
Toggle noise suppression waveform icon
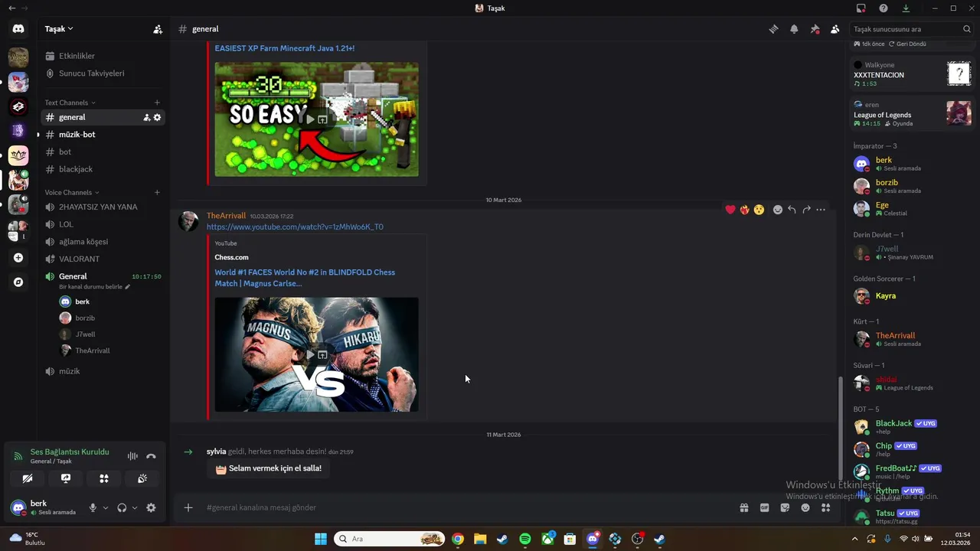(x=132, y=456)
